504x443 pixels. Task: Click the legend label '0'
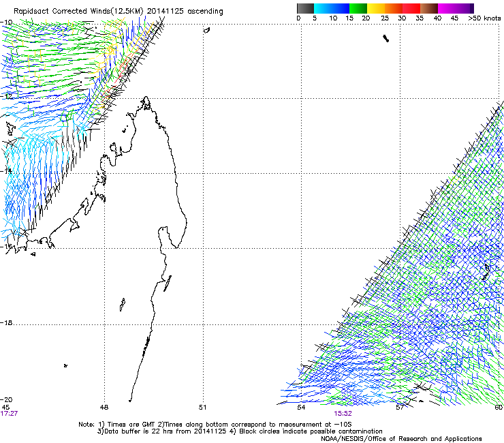click(298, 18)
